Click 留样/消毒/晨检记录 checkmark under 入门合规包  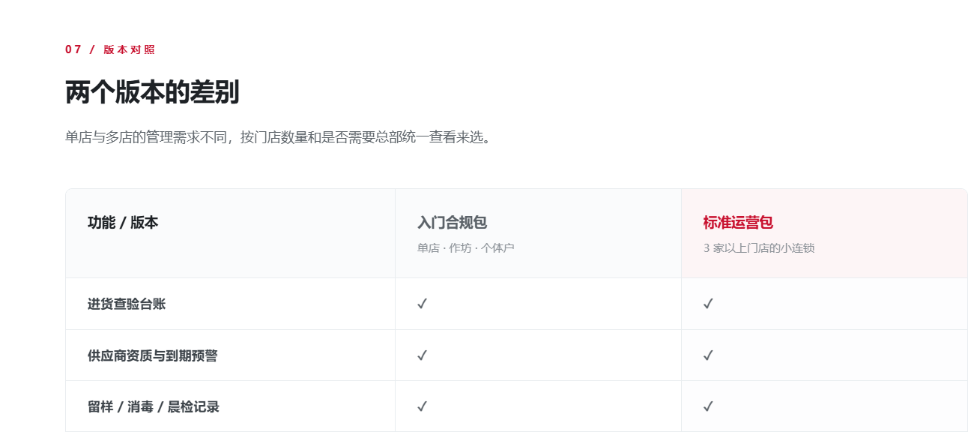tap(422, 406)
